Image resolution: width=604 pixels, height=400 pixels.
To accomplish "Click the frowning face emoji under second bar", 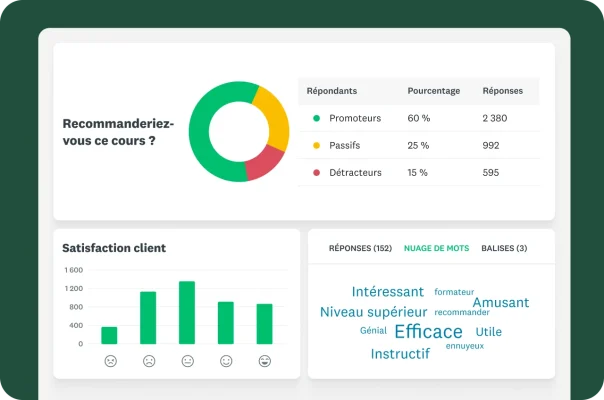I will pyautogui.click(x=149, y=361).
